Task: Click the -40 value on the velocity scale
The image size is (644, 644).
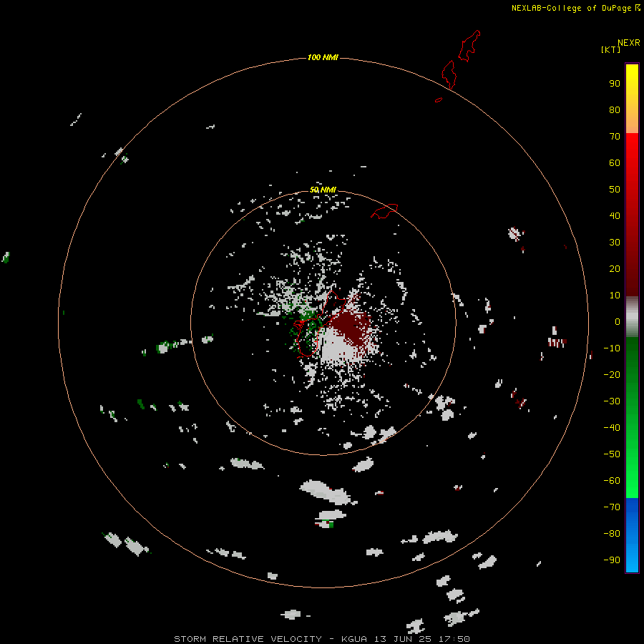Action: point(612,428)
